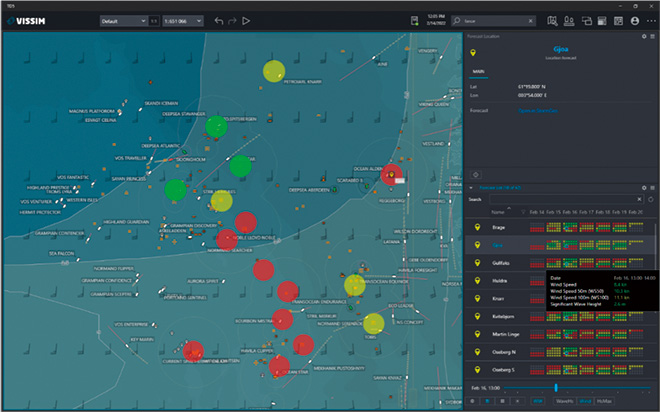Toggle the HsMax forecast parameter
This screenshot has width=660, height=412.
pos(604,401)
